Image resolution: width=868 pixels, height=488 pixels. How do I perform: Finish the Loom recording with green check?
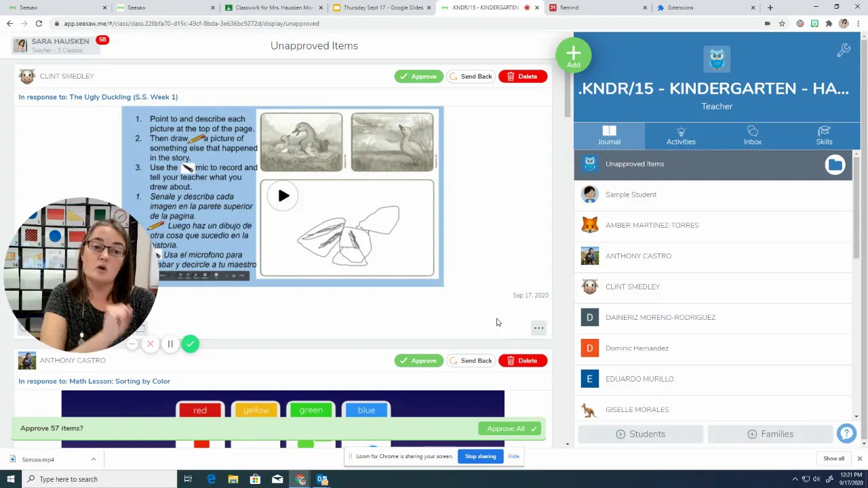191,344
